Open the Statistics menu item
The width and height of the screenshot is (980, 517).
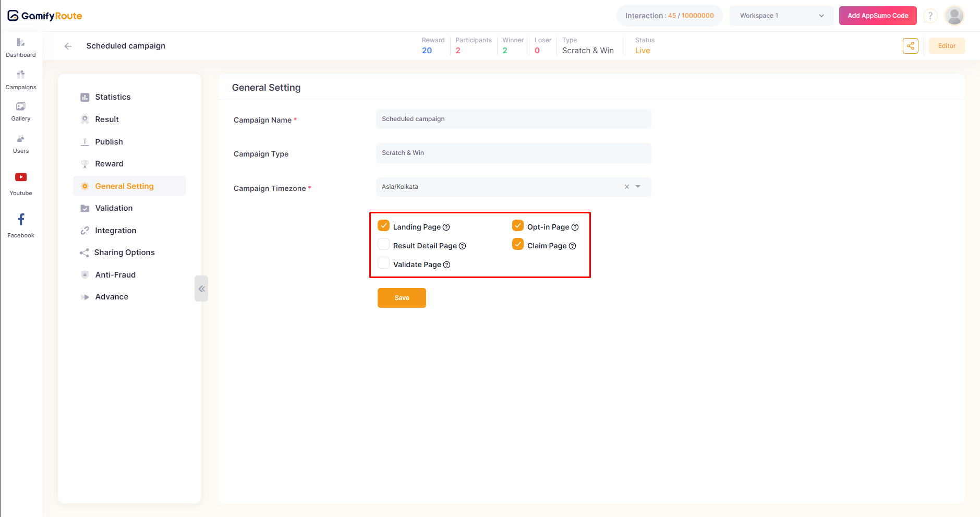point(113,97)
